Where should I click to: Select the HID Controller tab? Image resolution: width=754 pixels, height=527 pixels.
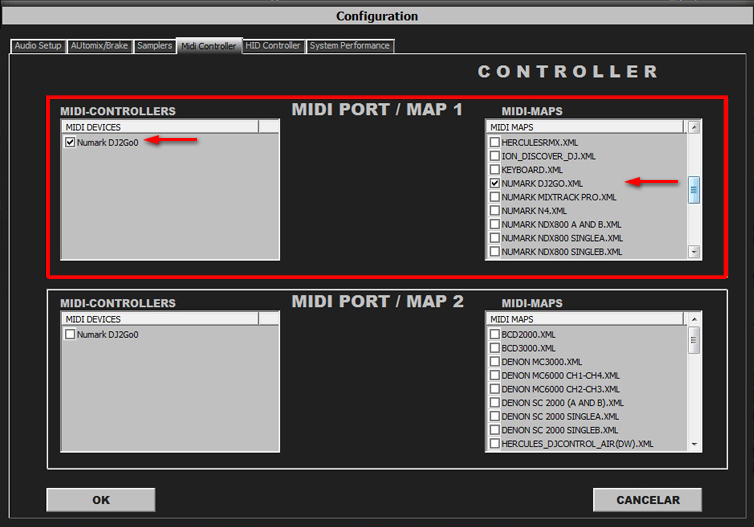click(273, 46)
